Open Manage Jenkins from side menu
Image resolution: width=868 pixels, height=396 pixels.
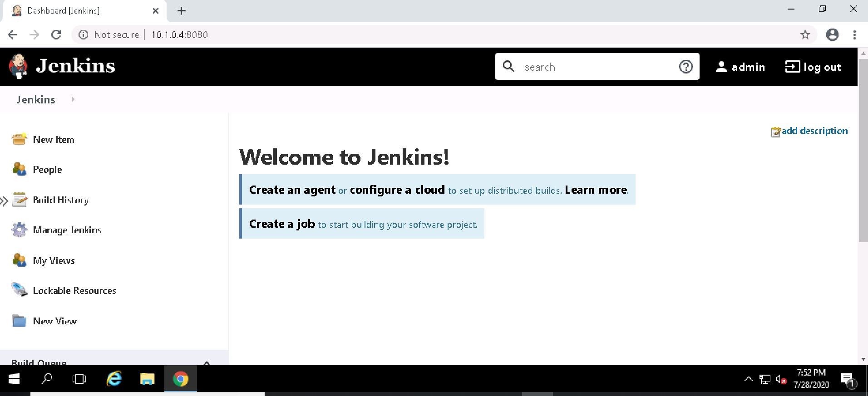67,230
